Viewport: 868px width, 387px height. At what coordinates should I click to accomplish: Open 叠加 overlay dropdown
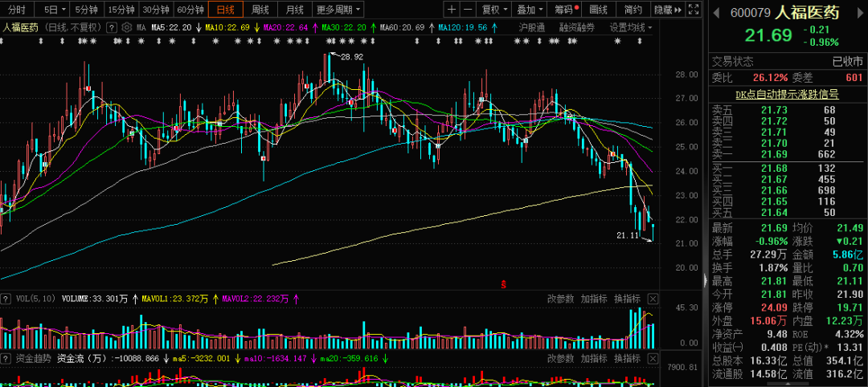point(529,10)
